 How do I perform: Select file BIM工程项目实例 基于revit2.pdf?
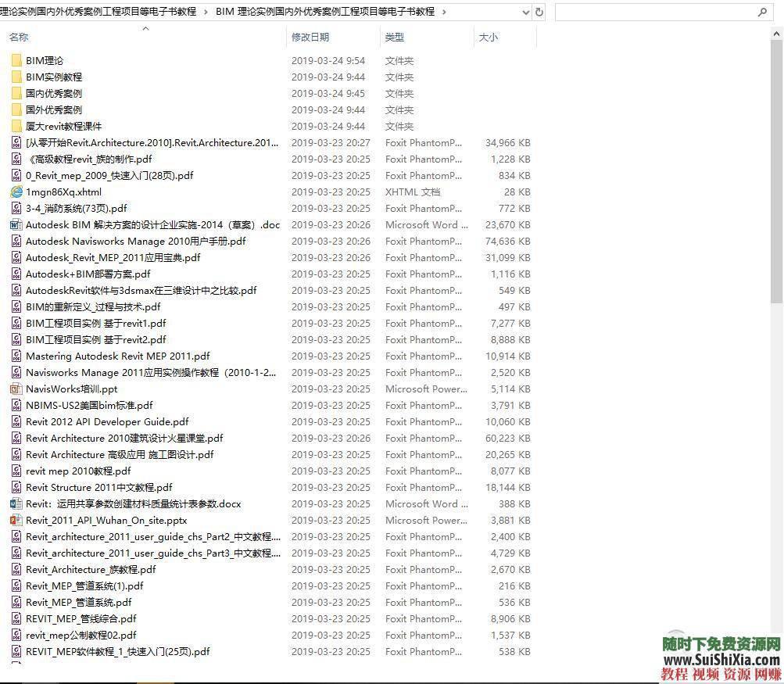(x=96, y=340)
